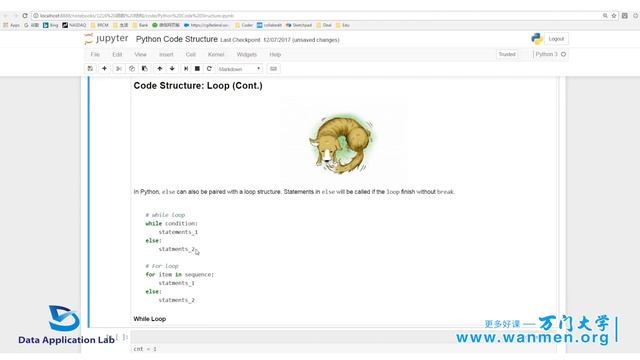640x360 pixels.
Task: Copy selected cells icon
Action: [131, 69]
